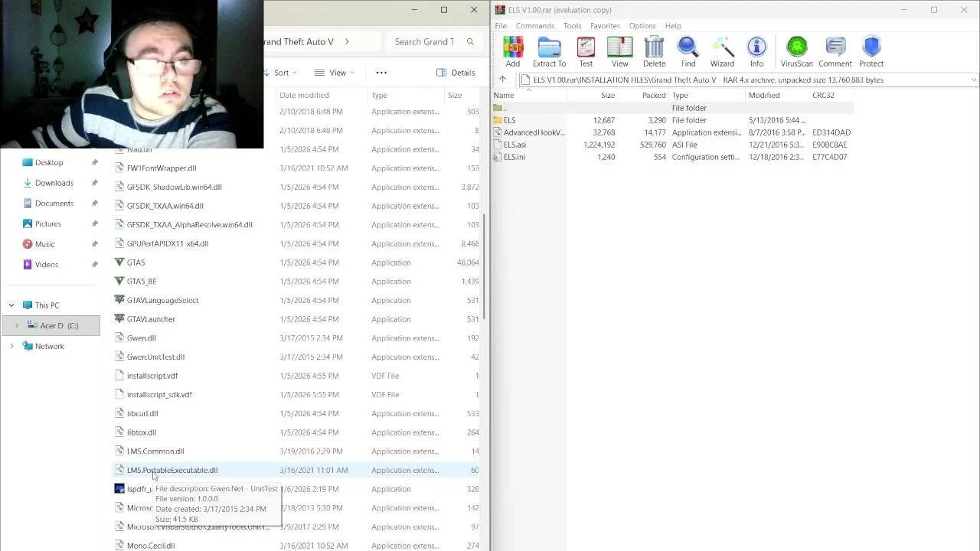
Task: Open the Commands menu in WinRAR
Action: tap(534, 26)
